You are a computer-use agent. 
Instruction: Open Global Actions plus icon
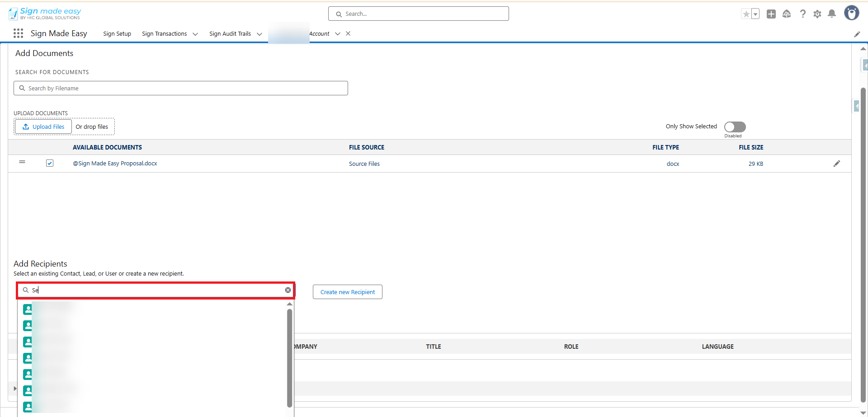click(771, 14)
